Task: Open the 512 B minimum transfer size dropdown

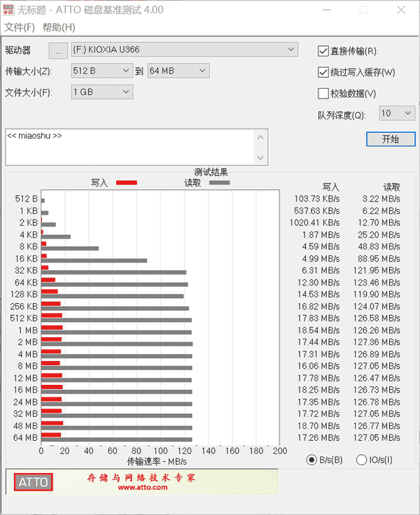Action: coord(102,71)
